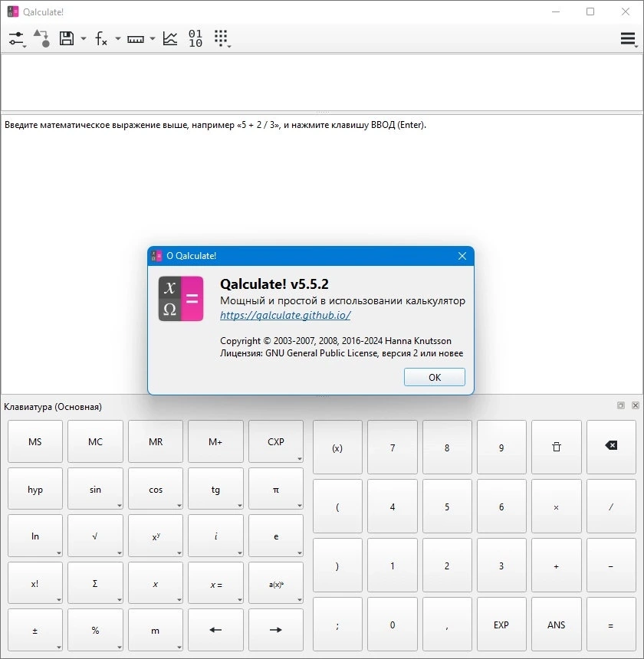The height and width of the screenshot is (659, 644).
Task: Click the unit conversion toolbar icon
Action: [41, 38]
